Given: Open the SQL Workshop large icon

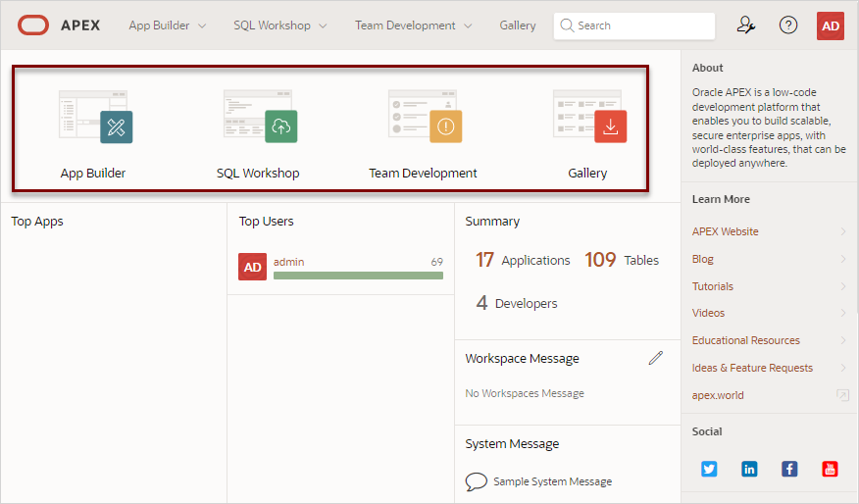Looking at the screenshot, I should click(x=260, y=117).
